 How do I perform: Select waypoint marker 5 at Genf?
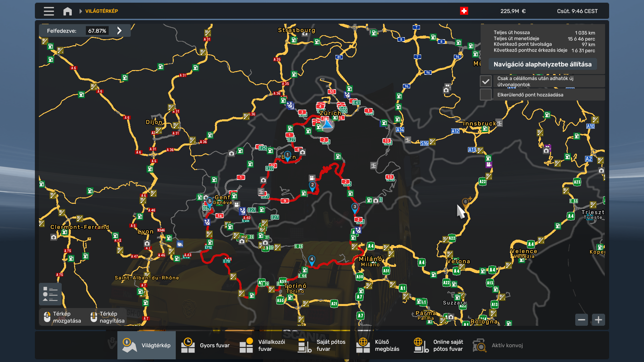point(209,202)
